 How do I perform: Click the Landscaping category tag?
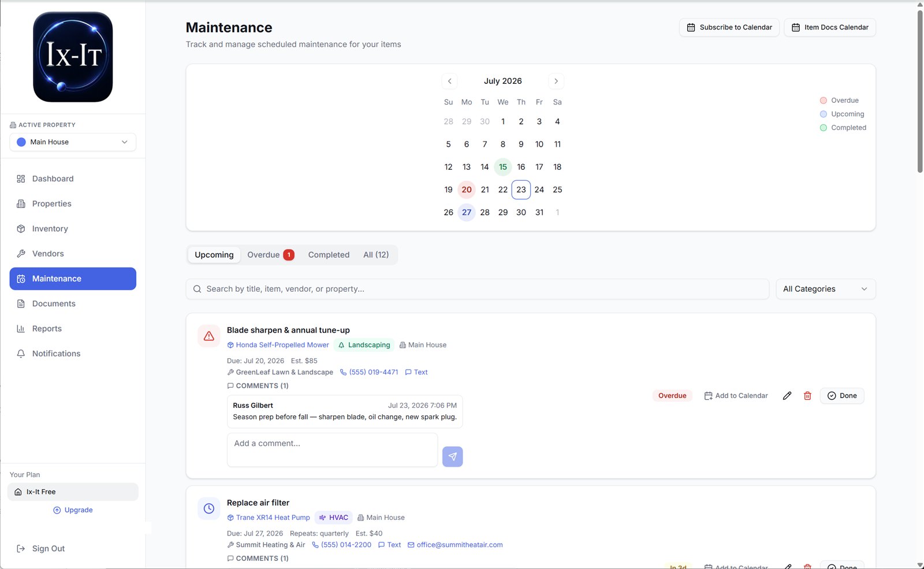(x=364, y=345)
